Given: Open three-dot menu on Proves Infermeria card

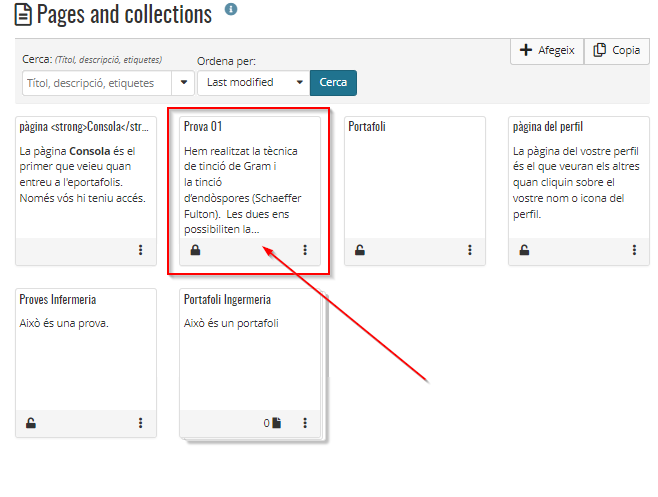Looking at the screenshot, I should click(140, 423).
